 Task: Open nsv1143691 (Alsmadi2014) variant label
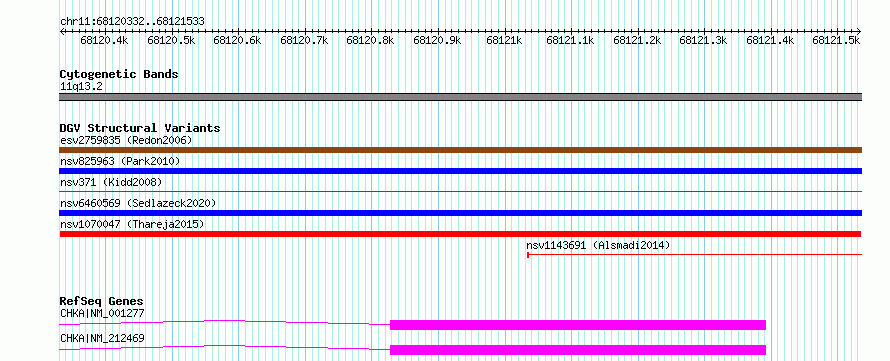(x=598, y=245)
